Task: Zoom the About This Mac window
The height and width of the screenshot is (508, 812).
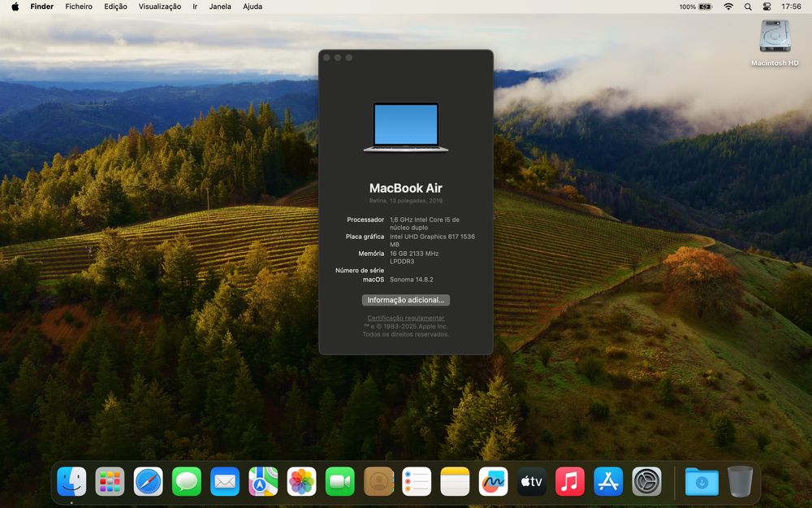Action: point(349,58)
